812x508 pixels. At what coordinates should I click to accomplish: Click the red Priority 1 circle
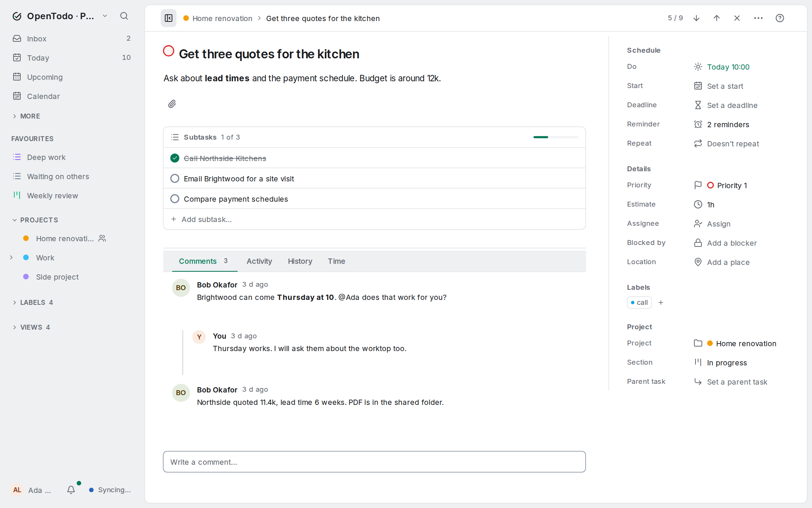(x=710, y=185)
